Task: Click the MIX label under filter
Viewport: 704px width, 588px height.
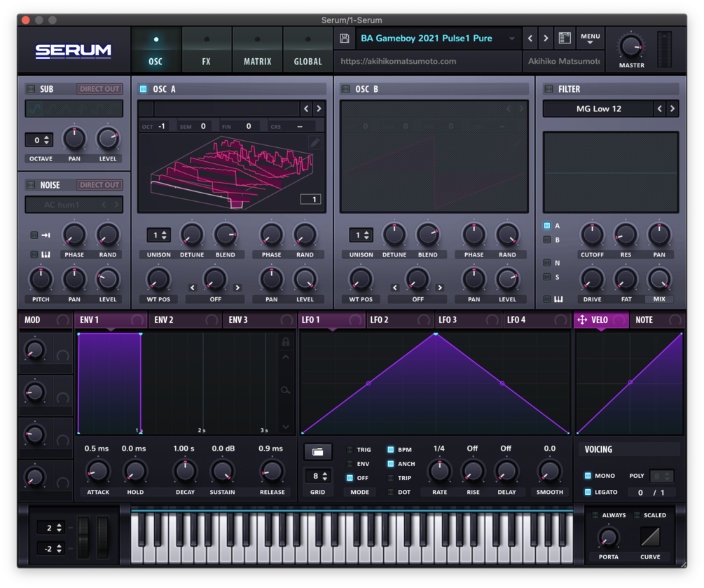Action: (x=659, y=299)
